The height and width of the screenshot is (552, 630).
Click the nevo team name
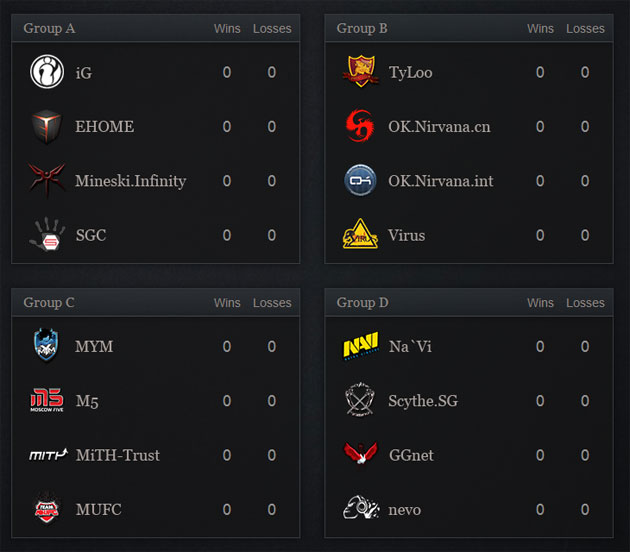tap(404, 510)
